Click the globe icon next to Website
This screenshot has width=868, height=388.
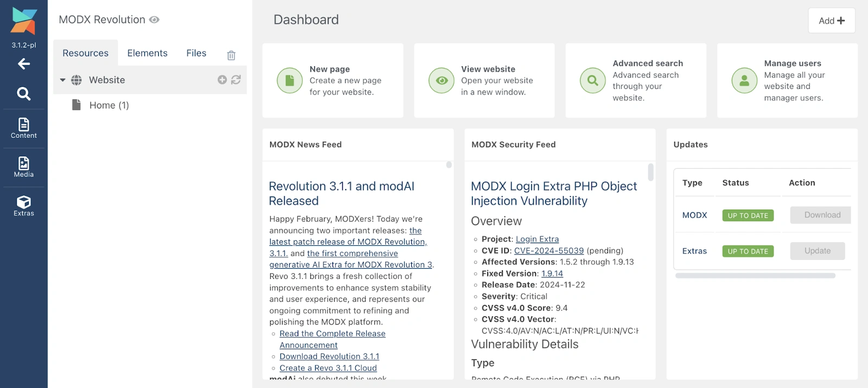(x=76, y=80)
